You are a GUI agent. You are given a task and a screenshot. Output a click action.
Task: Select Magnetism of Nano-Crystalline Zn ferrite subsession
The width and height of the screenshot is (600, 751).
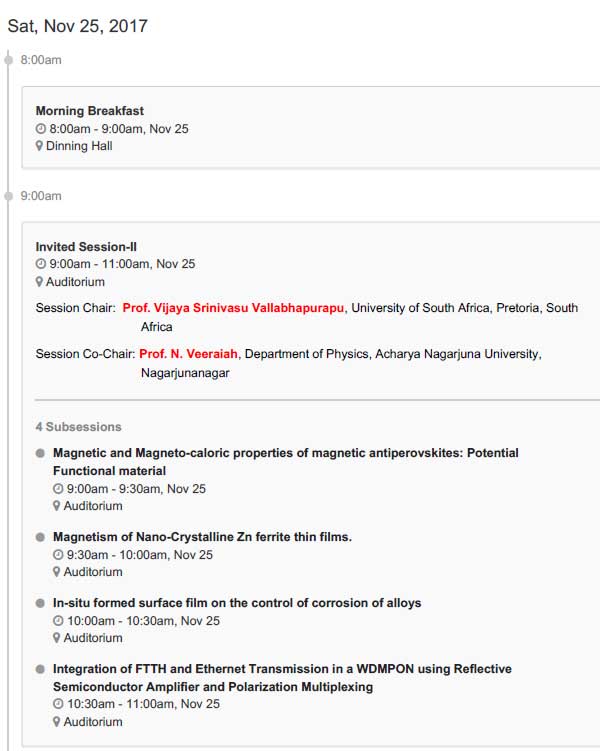pyautogui.click(x=202, y=537)
